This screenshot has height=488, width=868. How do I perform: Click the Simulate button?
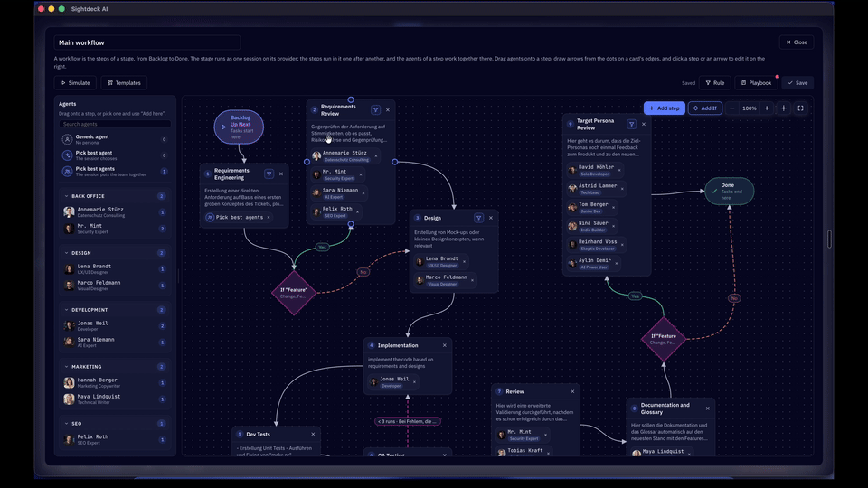[75, 83]
